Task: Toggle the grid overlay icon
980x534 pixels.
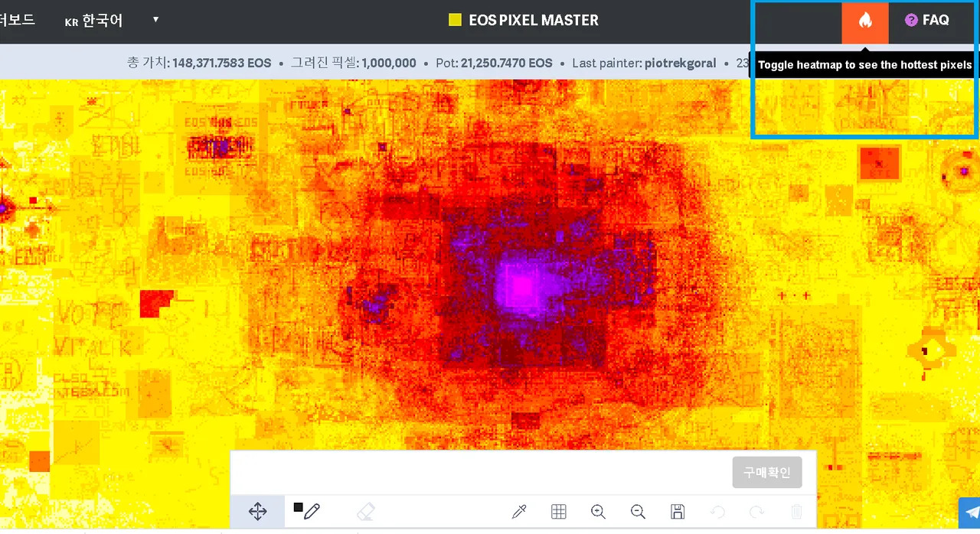Action: point(559,512)
